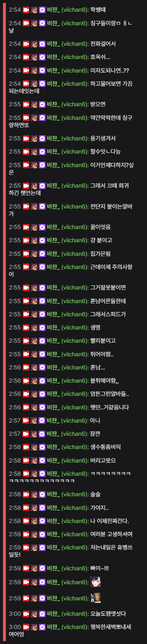Click the 3:00 timestamp on the 행복한새벽뽀내세 message
This screenshot has width=147, height=644.
coord(15,627)
